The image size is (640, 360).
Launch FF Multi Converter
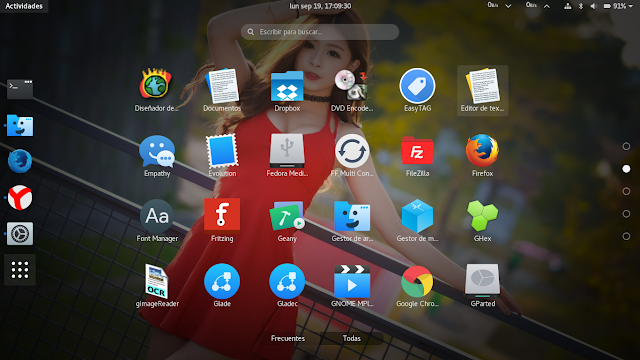(352, 151)
